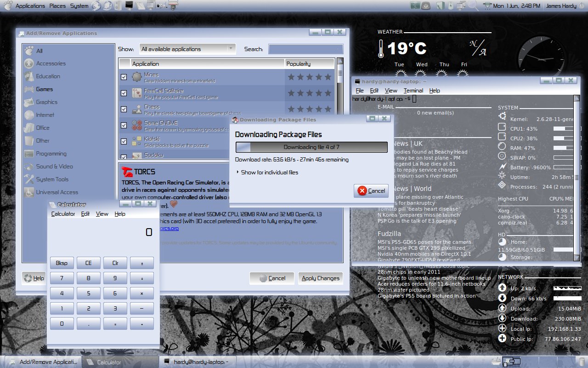Viewport: 588px width, 368px height.
Task: Select the Sound & Video category icon
Action: (x=28, y=167)
